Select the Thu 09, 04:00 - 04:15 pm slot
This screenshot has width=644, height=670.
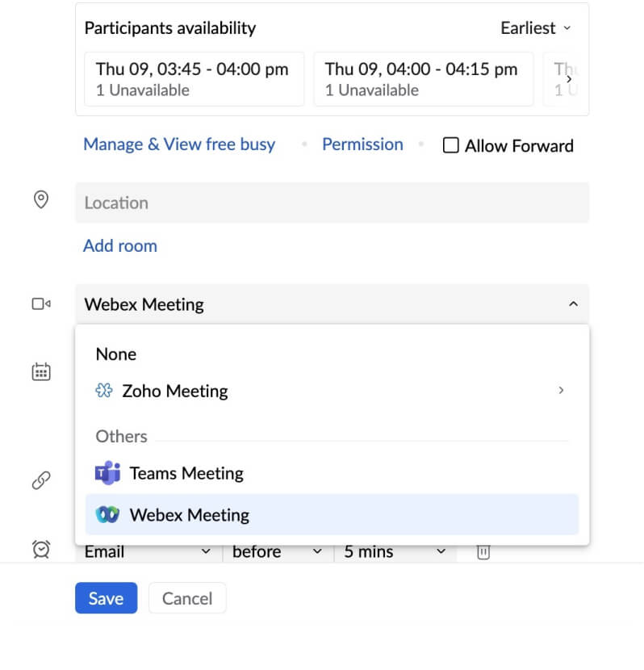424,79
